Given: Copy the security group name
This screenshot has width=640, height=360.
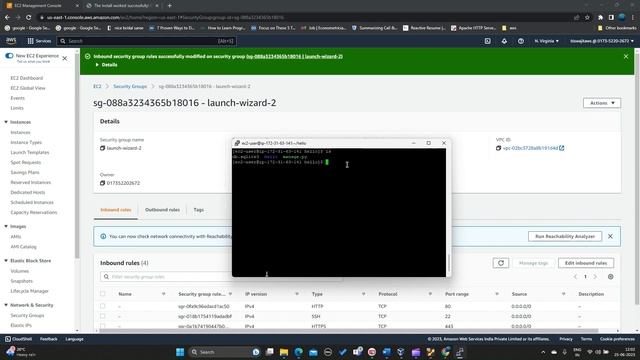Looking at the screenshot, I should (102, 148).
